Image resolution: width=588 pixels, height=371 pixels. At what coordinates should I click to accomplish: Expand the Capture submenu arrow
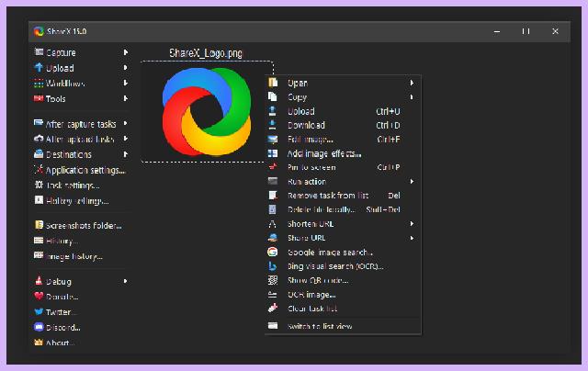click(126, 52)
